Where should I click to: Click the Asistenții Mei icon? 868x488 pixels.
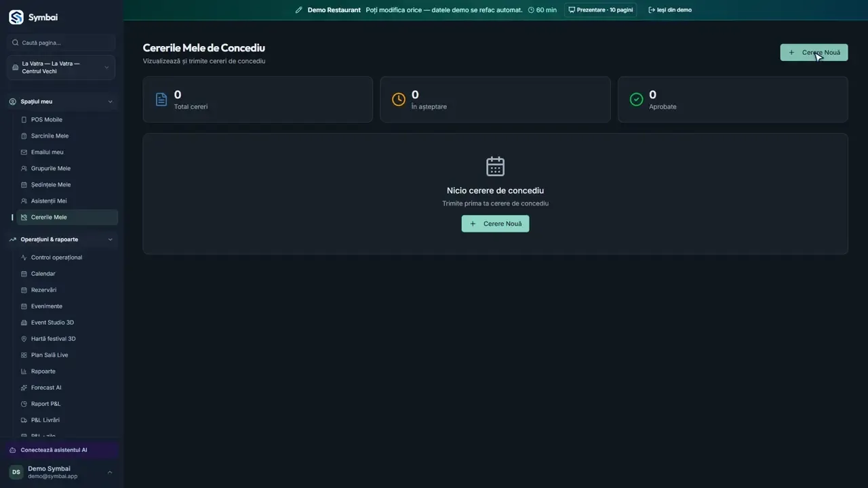click(24, 201)
